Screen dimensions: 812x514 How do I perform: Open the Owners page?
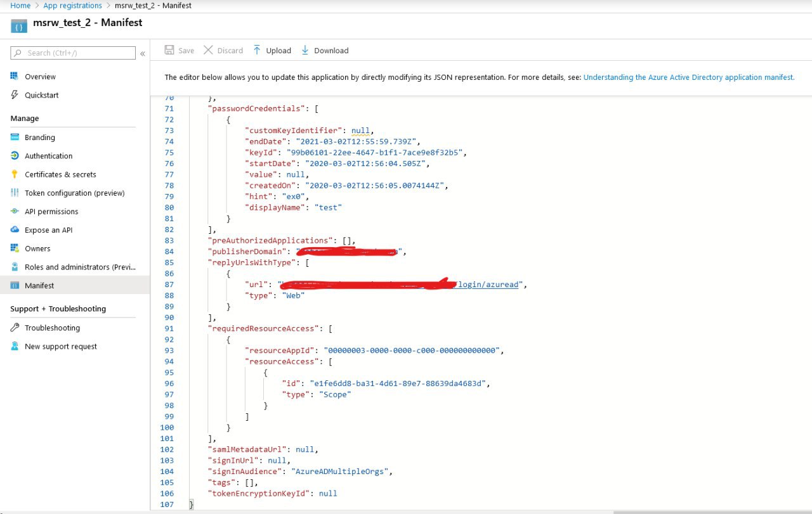37,248
